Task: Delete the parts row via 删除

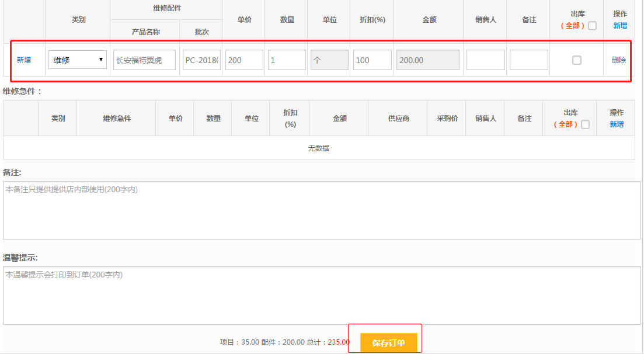Action: click(618, 60)
